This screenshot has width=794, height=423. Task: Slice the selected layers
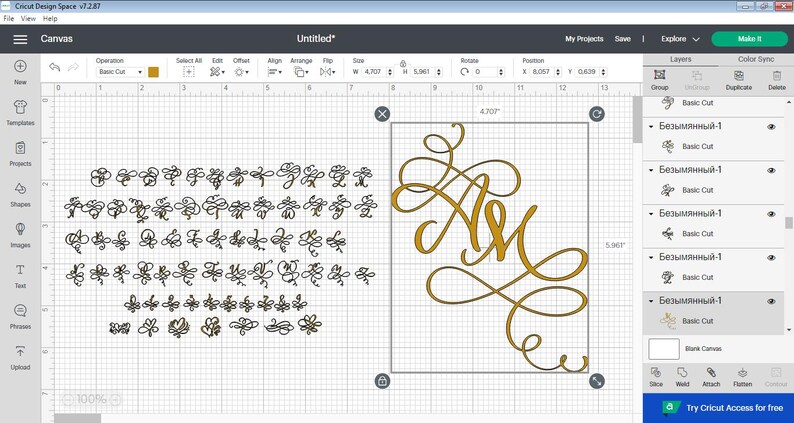[656, 377]
